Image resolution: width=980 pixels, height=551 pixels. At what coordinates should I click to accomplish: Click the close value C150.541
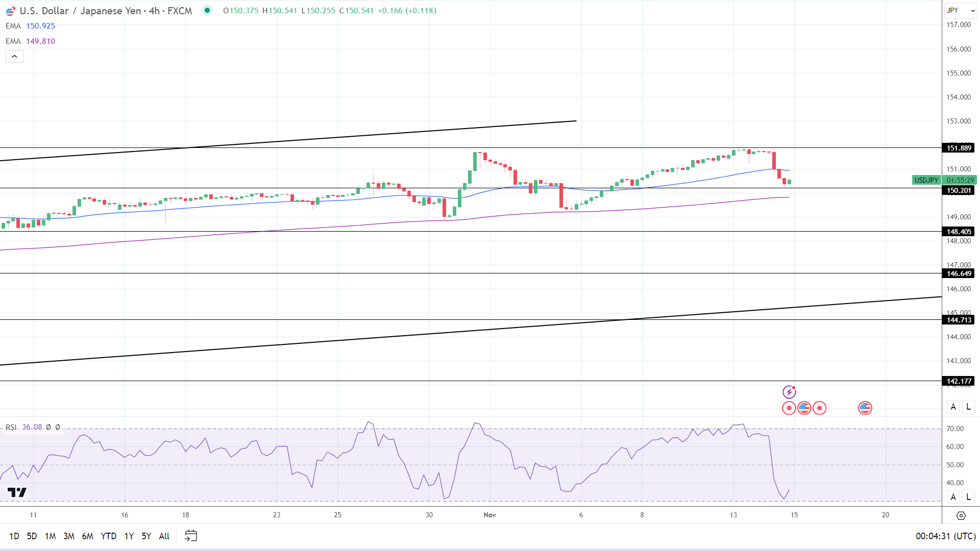click(356, 11)
